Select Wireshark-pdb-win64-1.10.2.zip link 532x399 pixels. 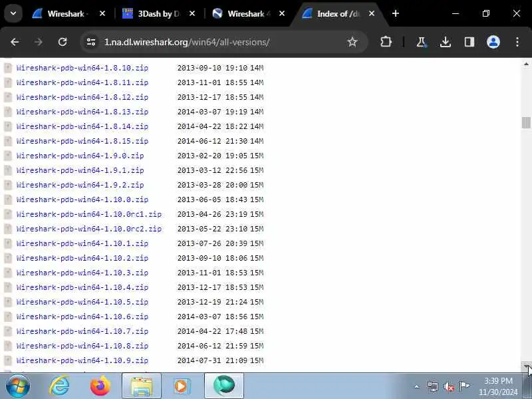[x=82, y=258]
